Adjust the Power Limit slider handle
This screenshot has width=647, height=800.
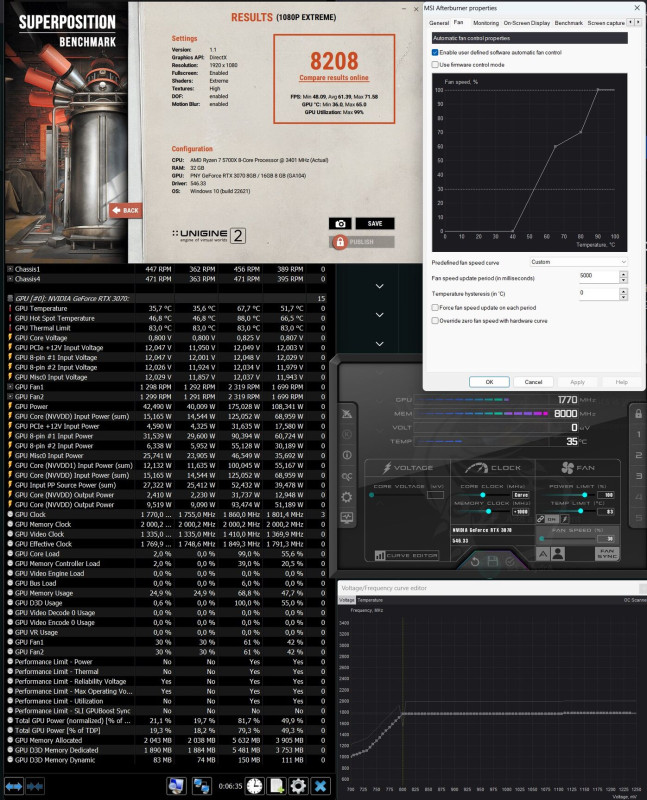pyautogui.click(x=584, y=495)
